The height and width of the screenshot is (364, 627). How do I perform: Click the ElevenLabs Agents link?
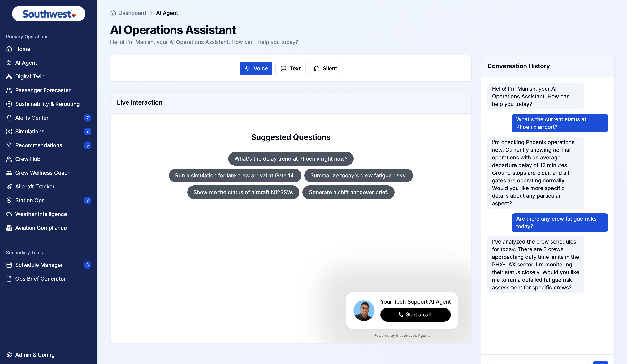coord(424,335)
